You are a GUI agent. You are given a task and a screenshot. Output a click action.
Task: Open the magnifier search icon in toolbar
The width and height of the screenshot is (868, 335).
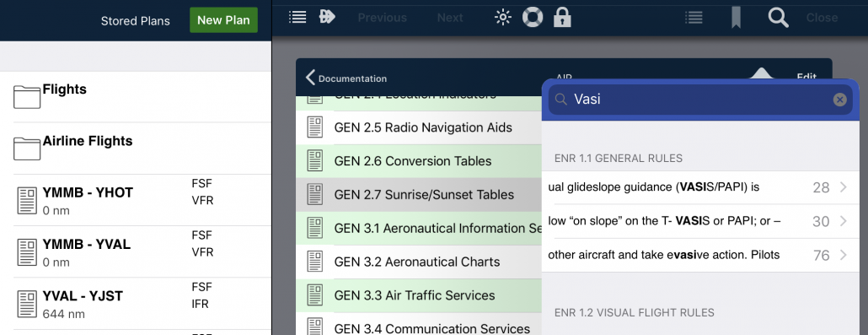coord(778,18)
